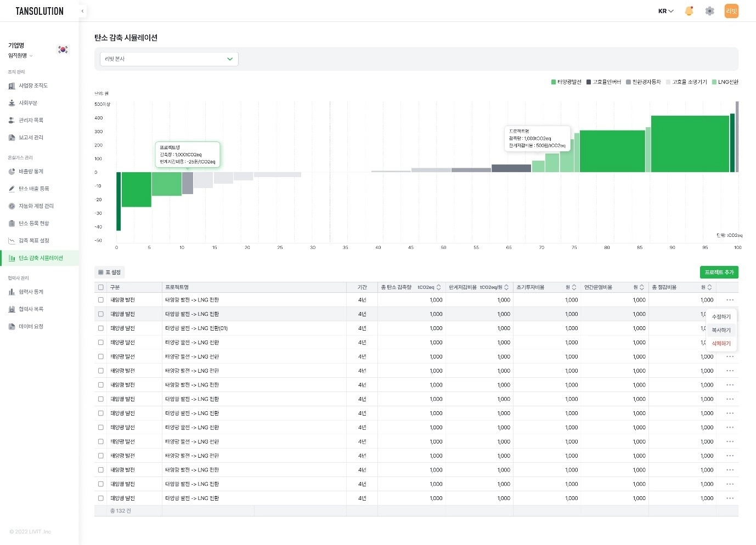Open 감축 목표 설정 page
756x545 pixels.
[33, 241]
